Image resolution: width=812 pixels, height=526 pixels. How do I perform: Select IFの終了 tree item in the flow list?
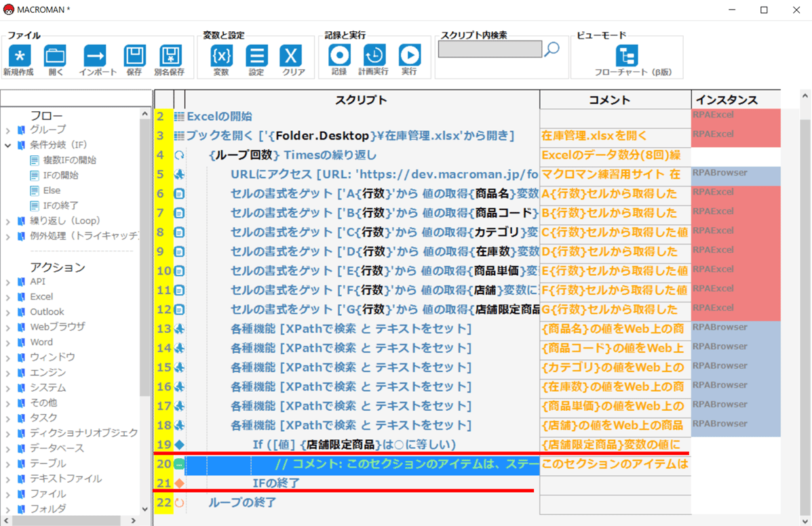(x=60, y=205)
